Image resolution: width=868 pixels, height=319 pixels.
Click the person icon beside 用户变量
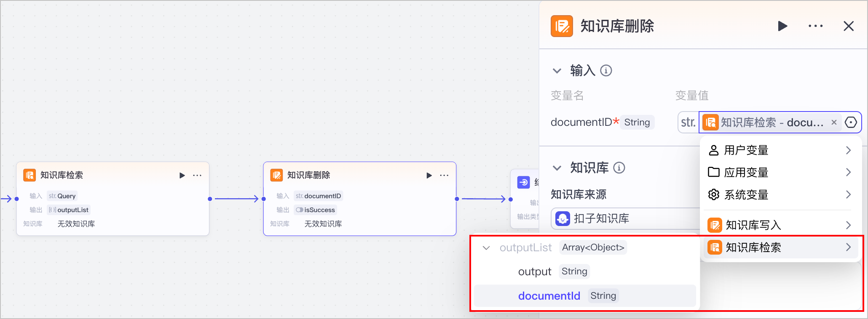(714, 150)
